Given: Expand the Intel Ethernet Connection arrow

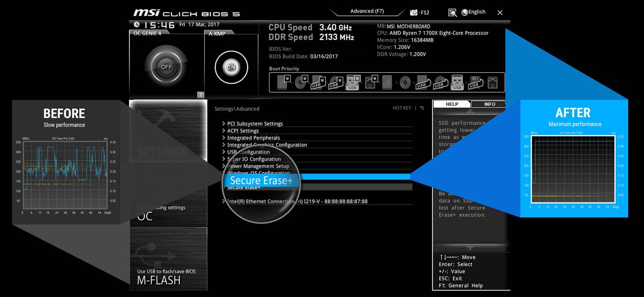Looking at the screenshot, I should click(x=223, y=201).
